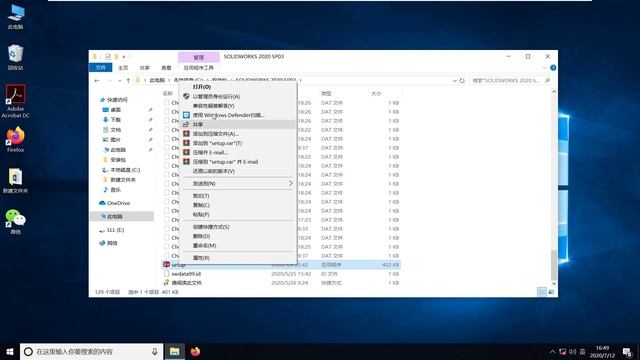Open the address bar history dropdown
The width and height of the screenshot is (640, 360).
(454, 80)
